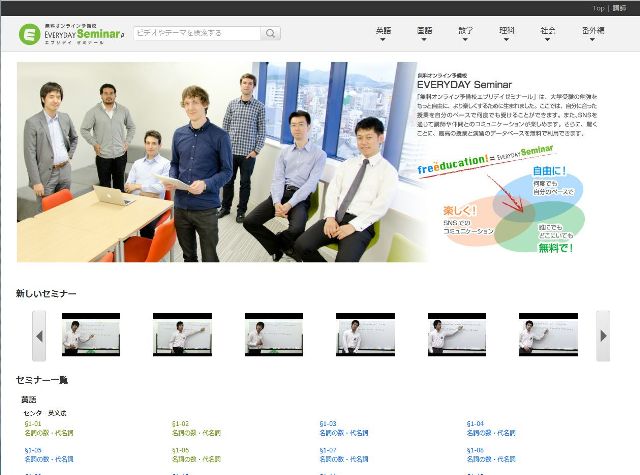This screenshot has height=475, width=640.
Task: Click the セミナー一覧 section heading
Action: 42,380
